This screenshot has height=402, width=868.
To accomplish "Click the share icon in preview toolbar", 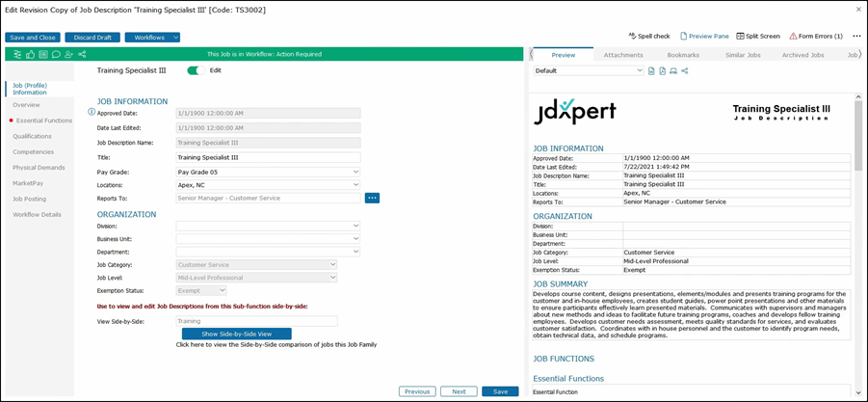I will point(685,71).
